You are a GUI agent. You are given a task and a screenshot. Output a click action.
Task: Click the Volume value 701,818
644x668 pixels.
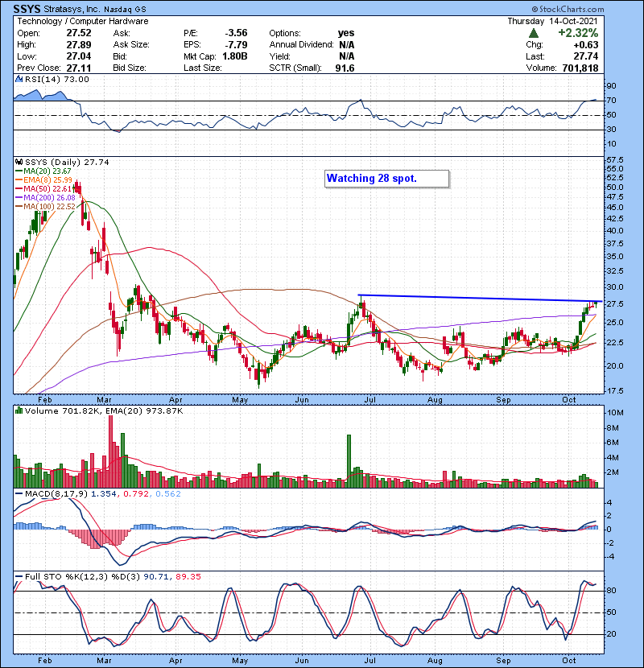click(580, 68)
